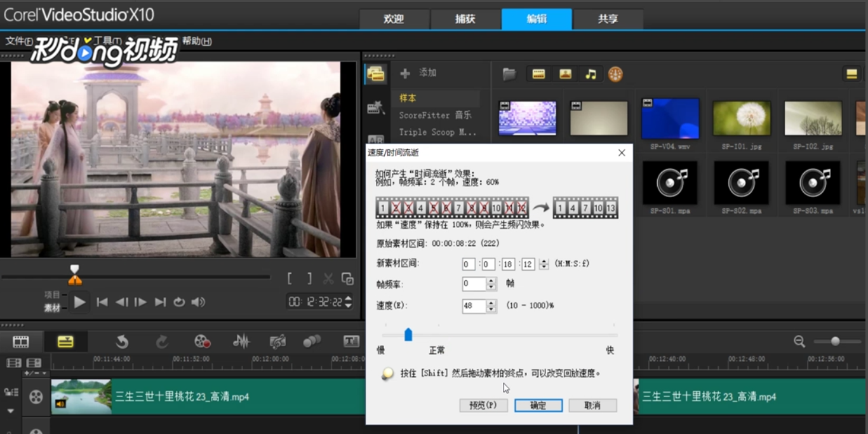The image size is (868, 434).
Task: Play the preview video
Action: pyautogui.click(x=79, y=302)
